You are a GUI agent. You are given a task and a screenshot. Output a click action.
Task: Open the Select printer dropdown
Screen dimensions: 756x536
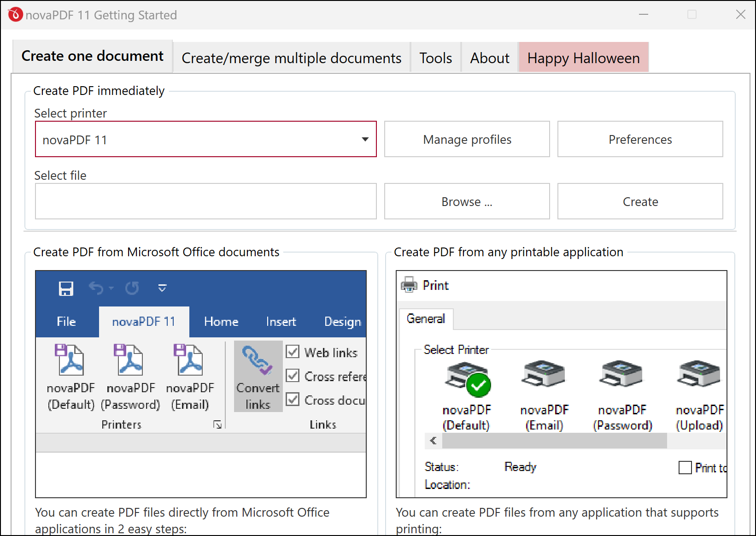tap(206, 139)
